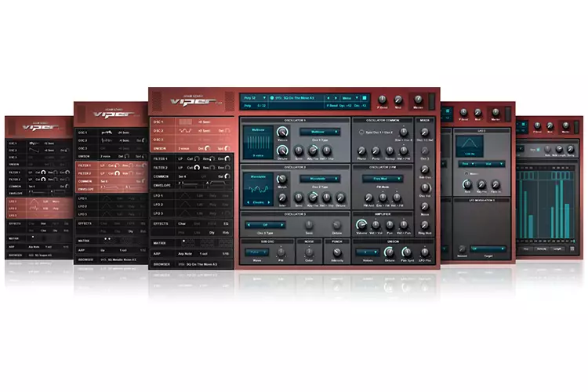Toggle EQ effect in front window sidebar
588x392 pixels.
pos(226,224)
